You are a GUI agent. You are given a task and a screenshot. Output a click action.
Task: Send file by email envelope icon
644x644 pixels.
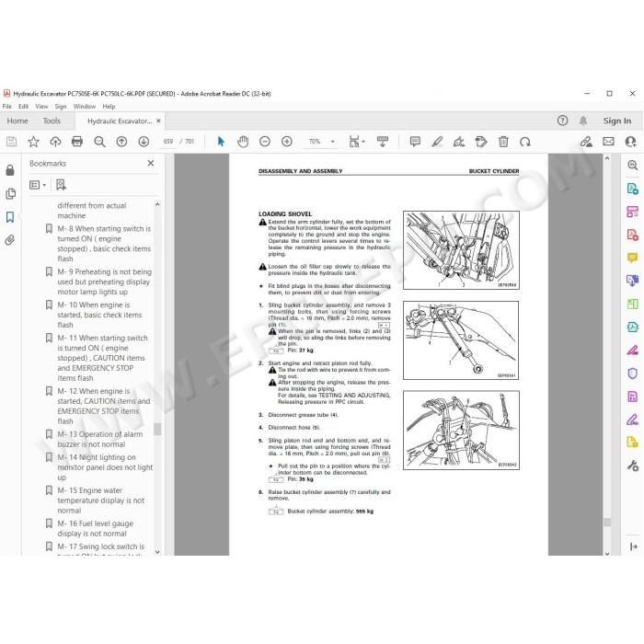click(608, 142)
